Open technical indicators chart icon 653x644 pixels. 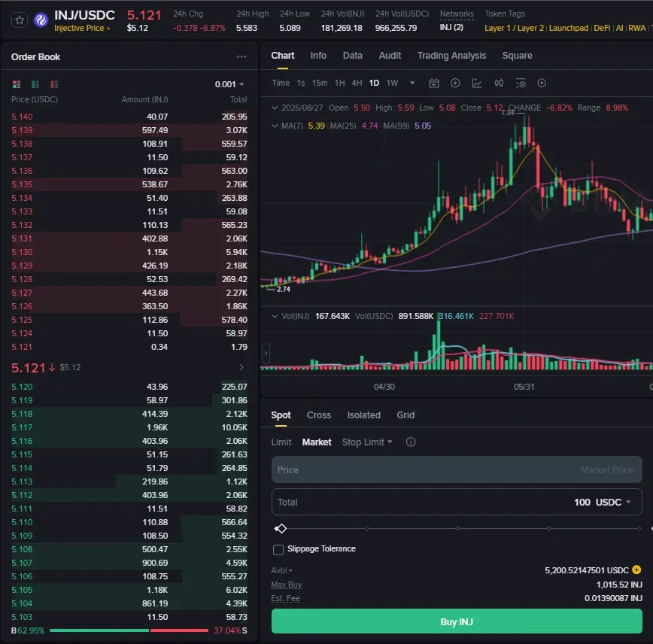[477, 84]
